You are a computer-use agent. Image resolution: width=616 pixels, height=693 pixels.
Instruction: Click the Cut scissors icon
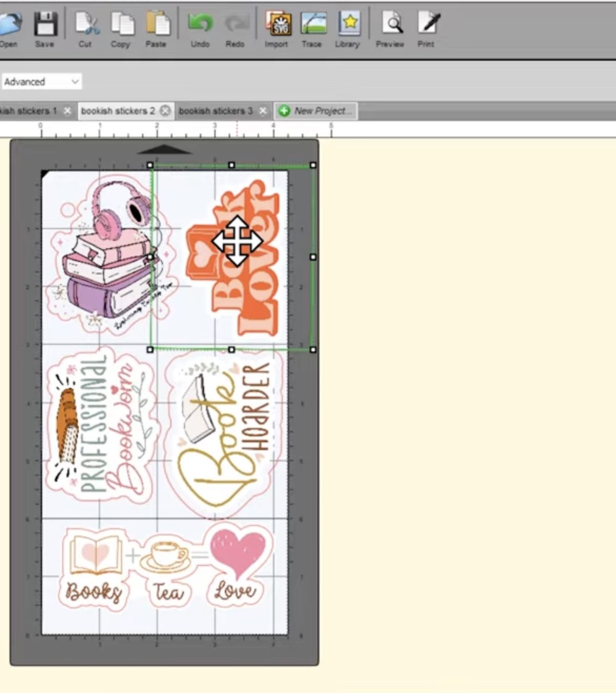point(86,30)
